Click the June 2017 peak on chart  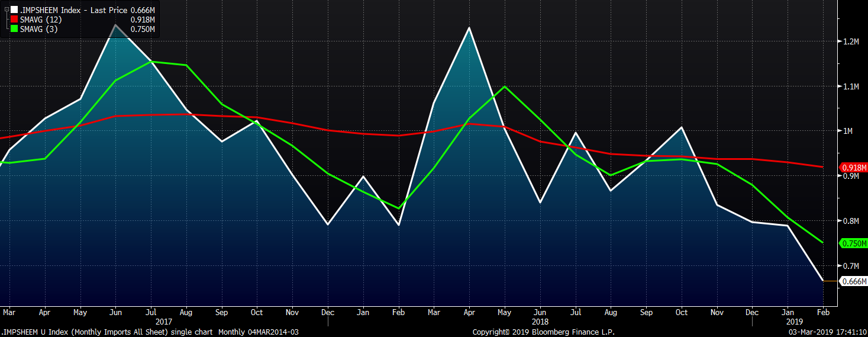[116, 25]
